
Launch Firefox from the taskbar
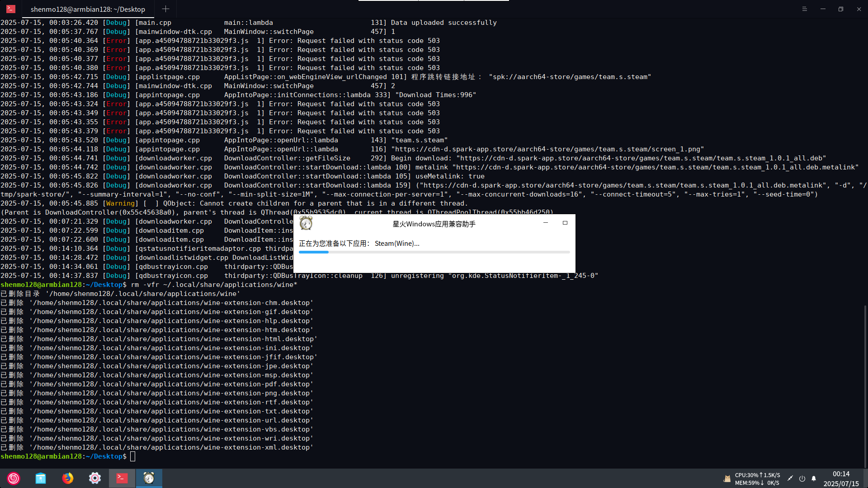click(x=68, y=478)
